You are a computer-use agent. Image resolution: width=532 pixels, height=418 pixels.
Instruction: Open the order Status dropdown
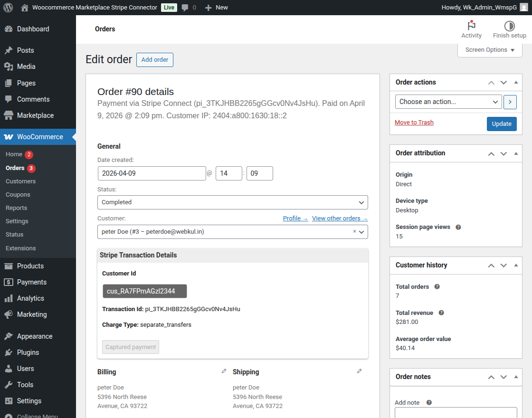[232, 202]
